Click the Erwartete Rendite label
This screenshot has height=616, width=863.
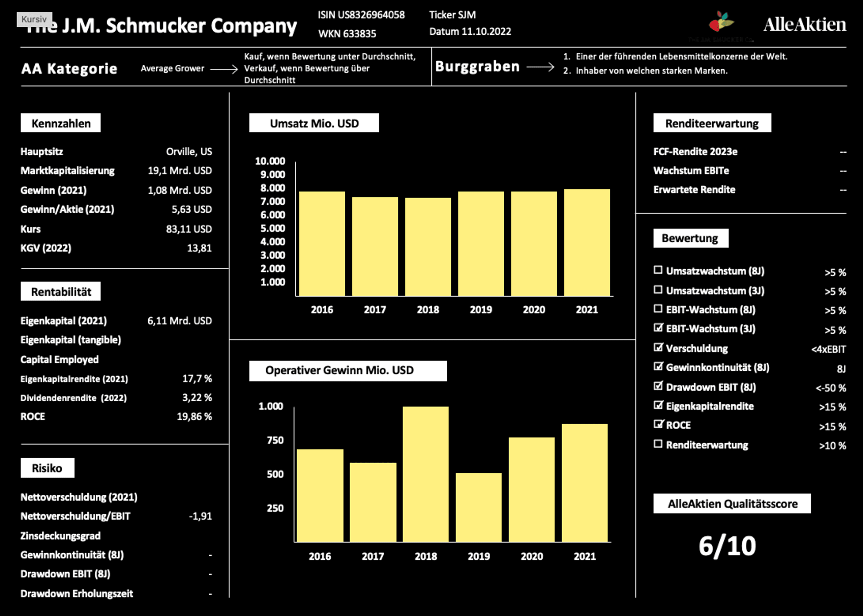694,190
